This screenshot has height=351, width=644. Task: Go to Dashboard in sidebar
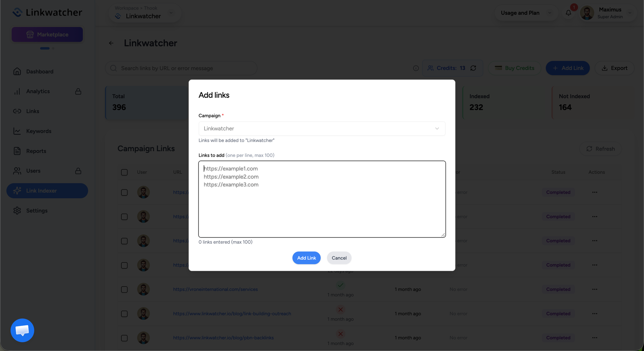40,71
